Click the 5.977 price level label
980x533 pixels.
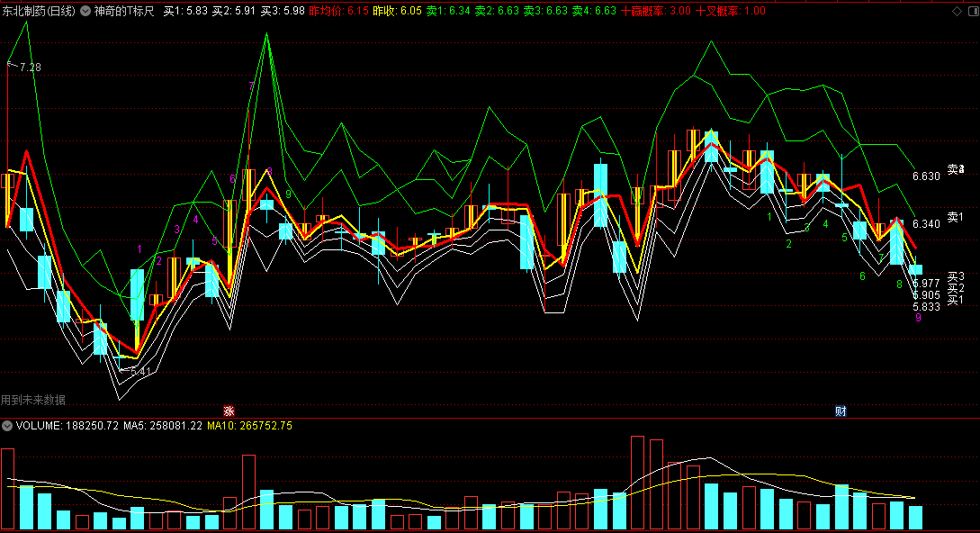[x=926, y=284]
